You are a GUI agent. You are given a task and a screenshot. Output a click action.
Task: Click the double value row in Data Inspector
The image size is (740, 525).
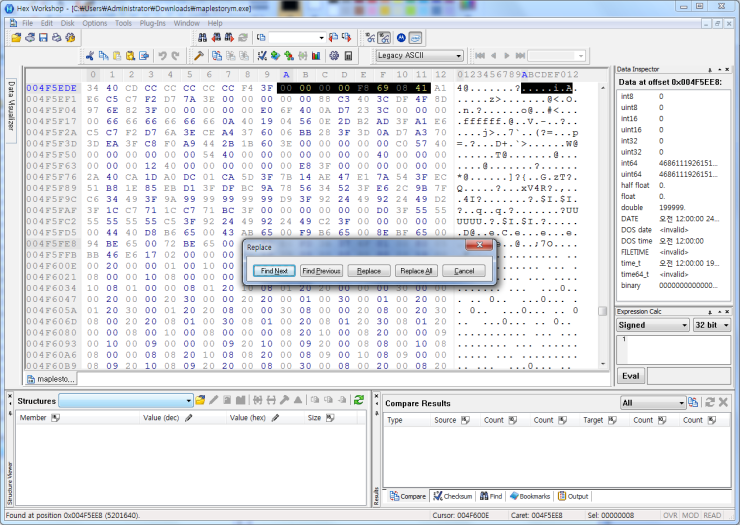click(673, 208)
